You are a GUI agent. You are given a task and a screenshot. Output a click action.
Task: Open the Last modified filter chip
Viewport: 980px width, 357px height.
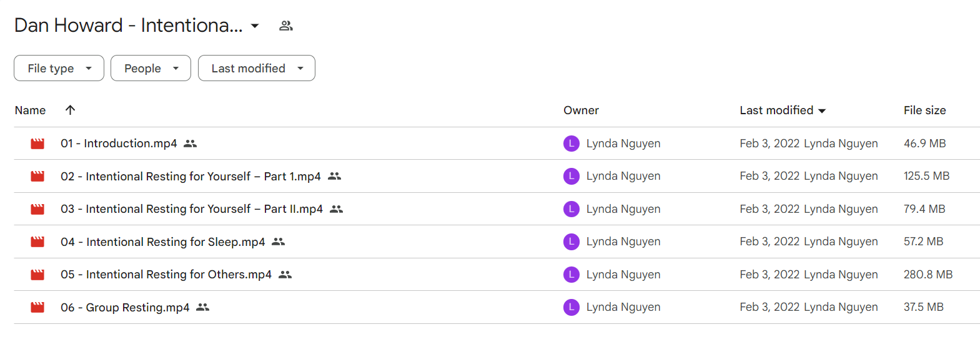[x=257, y=68]
